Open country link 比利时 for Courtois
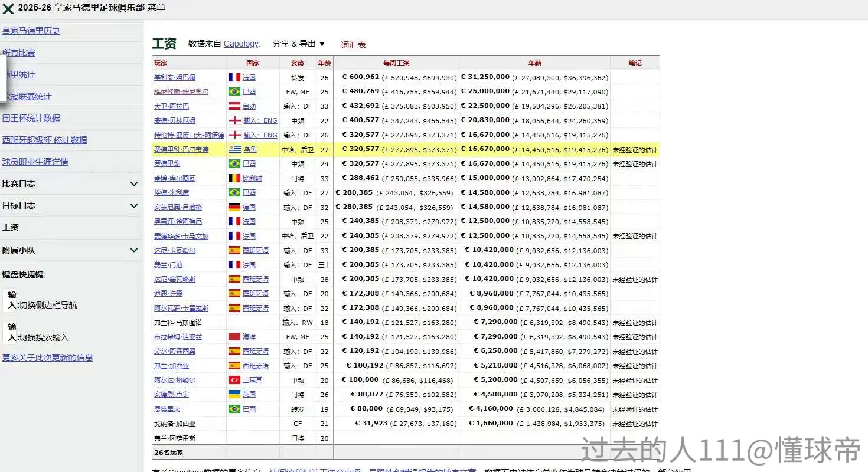 (x=253, y=178)
